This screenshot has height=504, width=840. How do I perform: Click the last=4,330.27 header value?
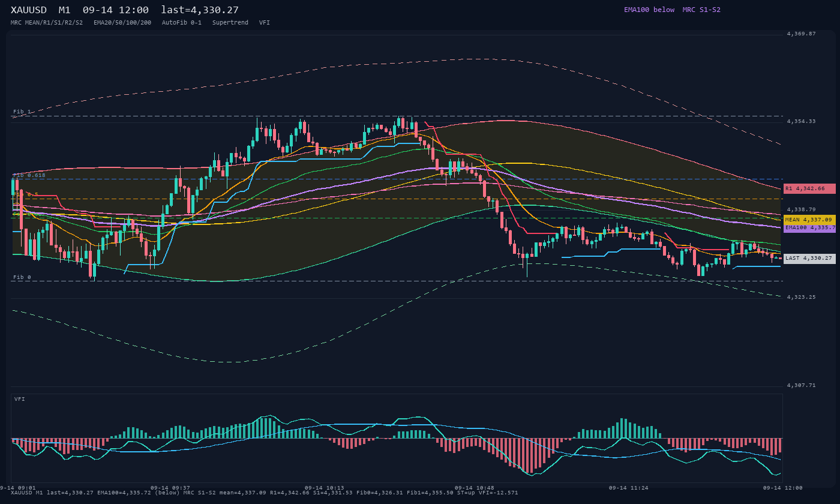click(x=200, y=10)
